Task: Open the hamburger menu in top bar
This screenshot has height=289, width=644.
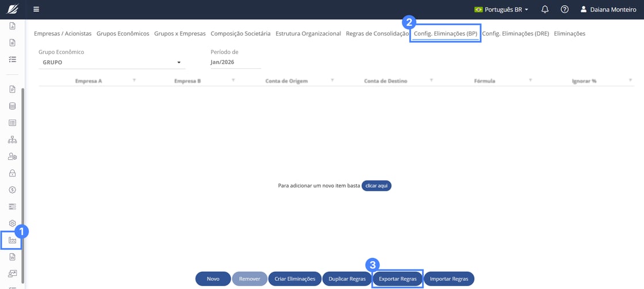Action: point(37,9)
